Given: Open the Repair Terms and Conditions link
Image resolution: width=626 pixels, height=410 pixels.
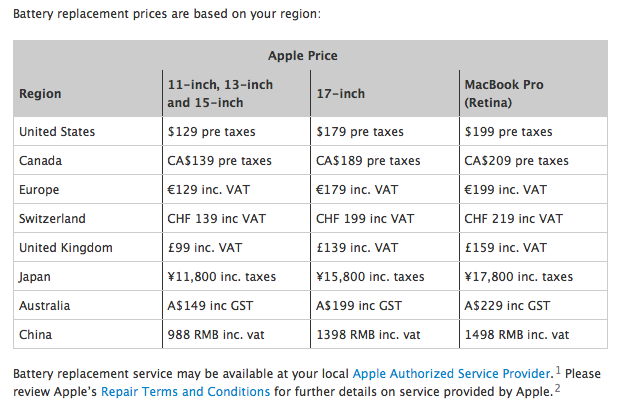Looking at the screenshot, I should pyautogui.click(x=185, y=392).
